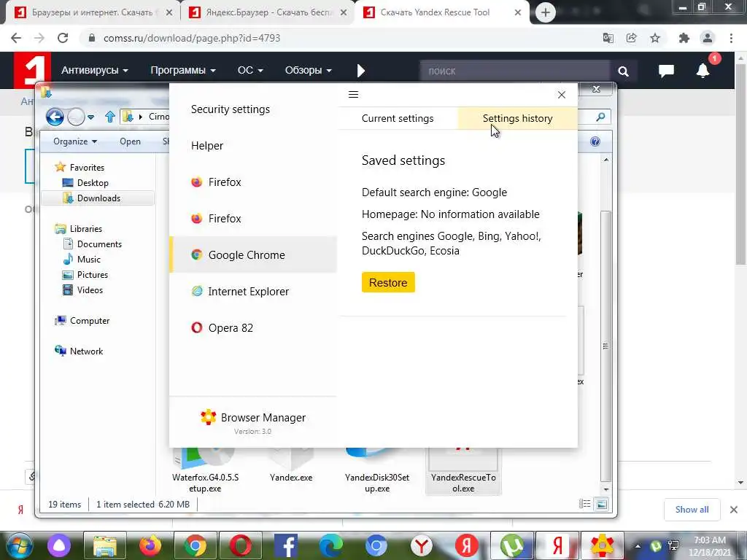This screenshot has width=747, height=560.
Task: Switch to Яндекс.Браузер tab
Action: coord(268,12)
